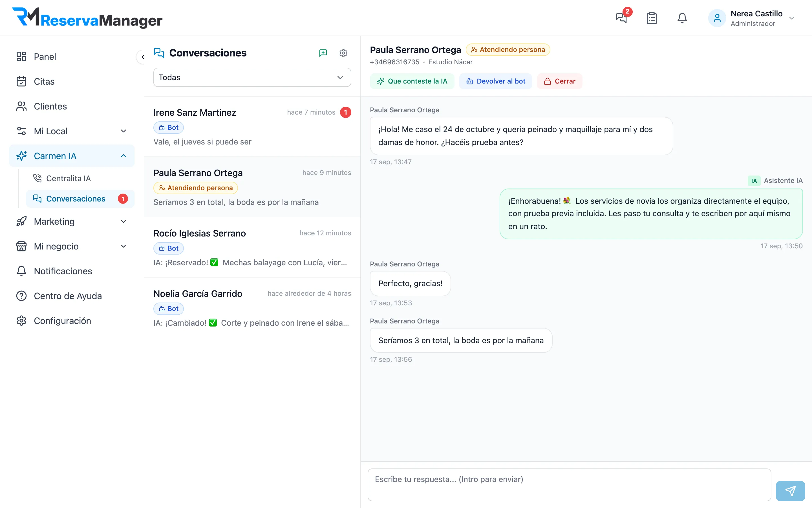Click phone number +34696316735

point(395,62)
